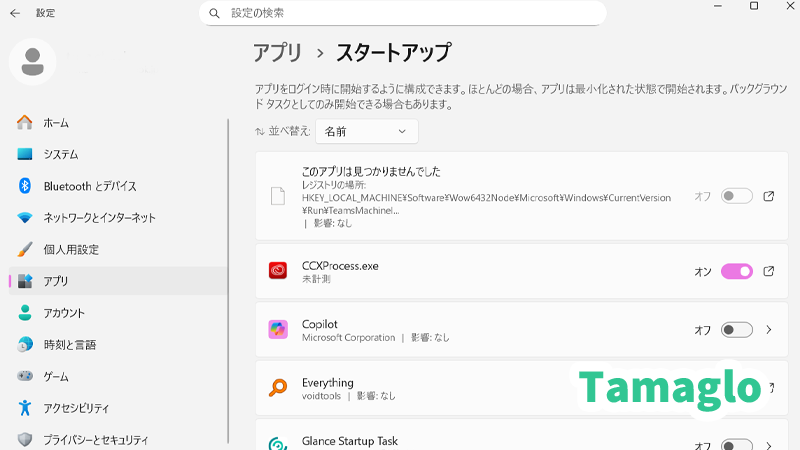Click the スタートアップ page heading
The image size is (800, 450).
click(393, 53)
